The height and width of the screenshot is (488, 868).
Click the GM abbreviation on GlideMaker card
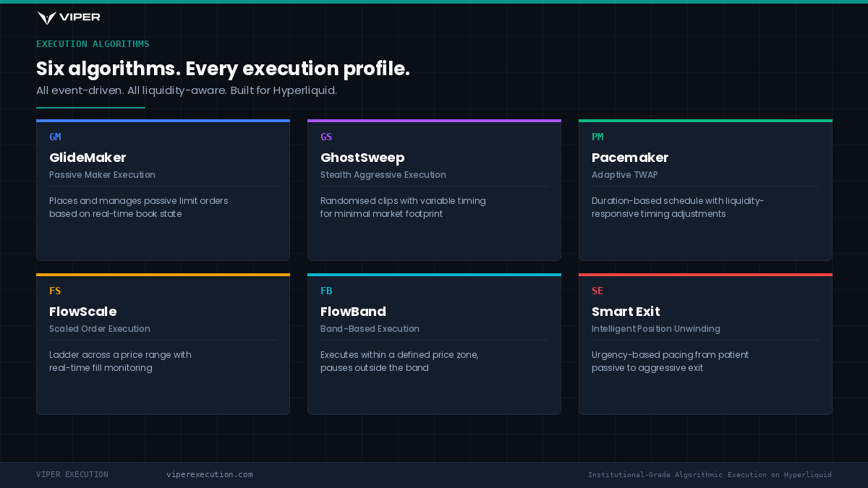click(x=55, y=137)
